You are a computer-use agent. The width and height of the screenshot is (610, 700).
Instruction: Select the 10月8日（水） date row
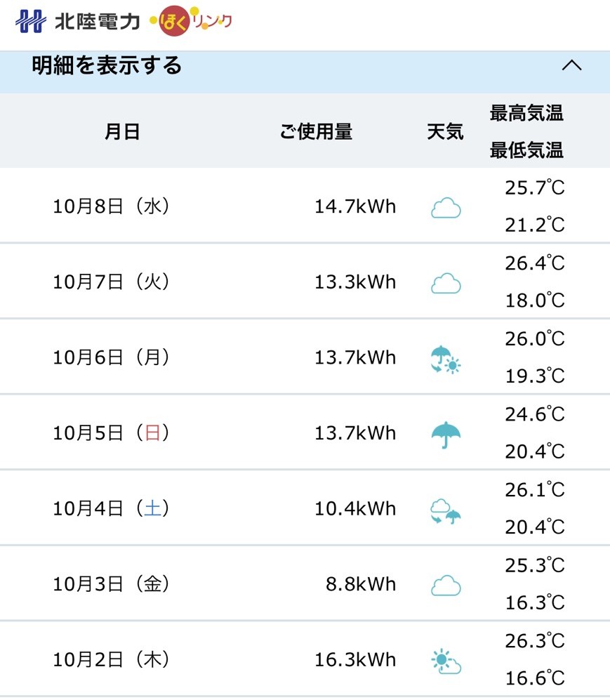(112, 207)
